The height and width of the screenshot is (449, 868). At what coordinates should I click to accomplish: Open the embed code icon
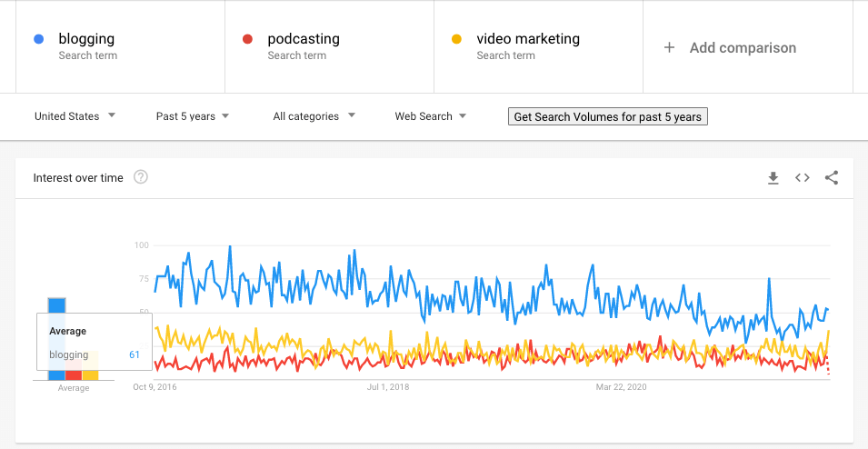(x=803, y=178)
